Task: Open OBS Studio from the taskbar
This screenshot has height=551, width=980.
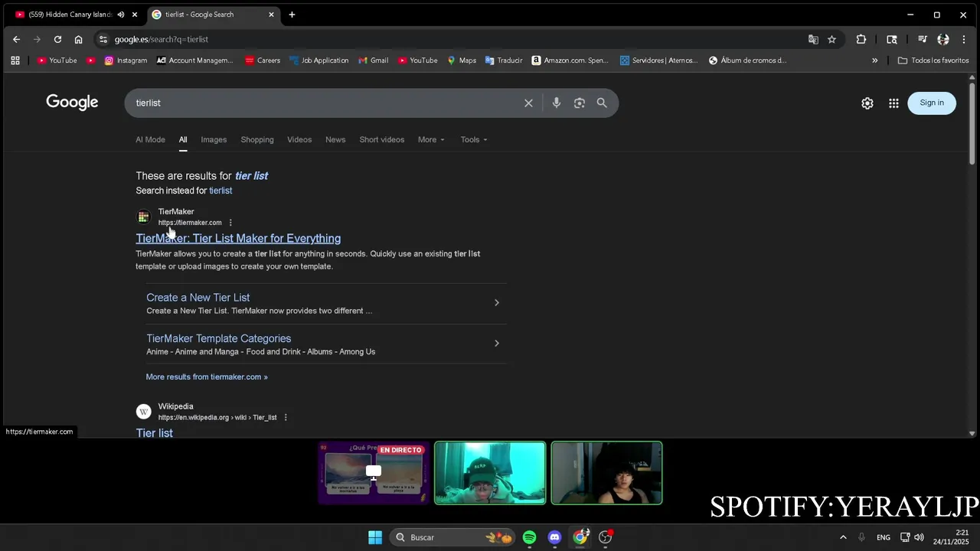Action: click(605, 537)
